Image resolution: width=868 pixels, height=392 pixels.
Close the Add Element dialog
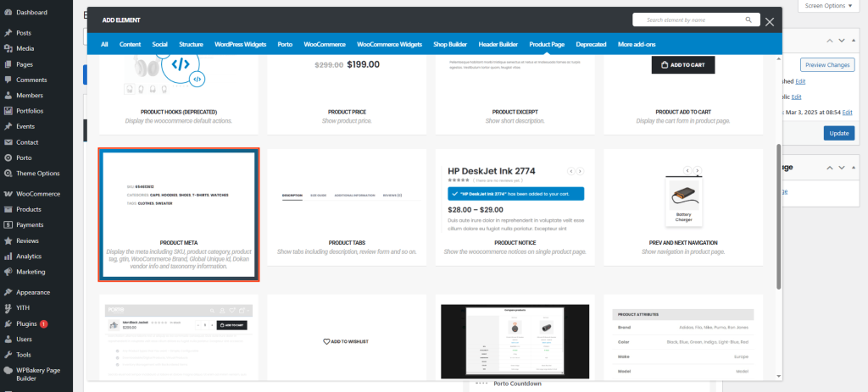click(770, 22)
